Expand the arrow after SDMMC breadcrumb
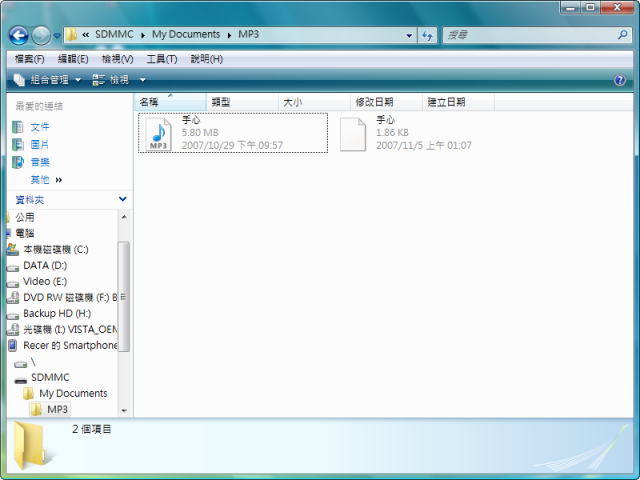This screenshot has width=640, height=480. (143, 35)
